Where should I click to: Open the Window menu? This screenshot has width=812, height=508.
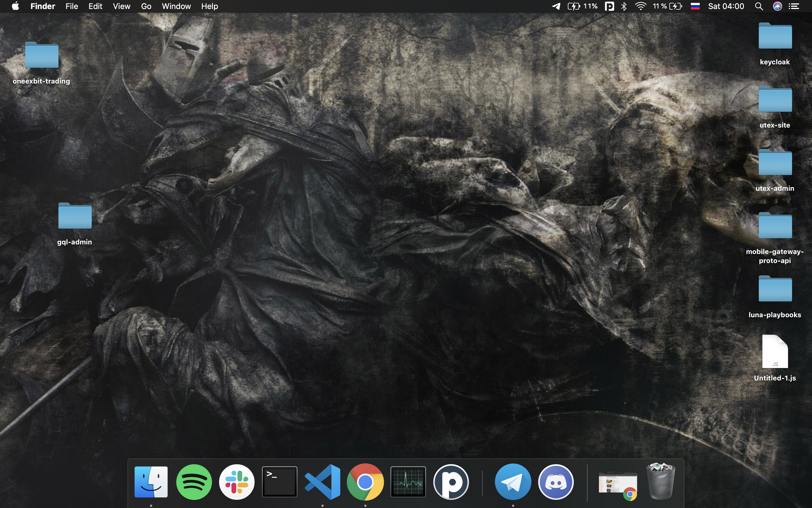click(176, 6)
